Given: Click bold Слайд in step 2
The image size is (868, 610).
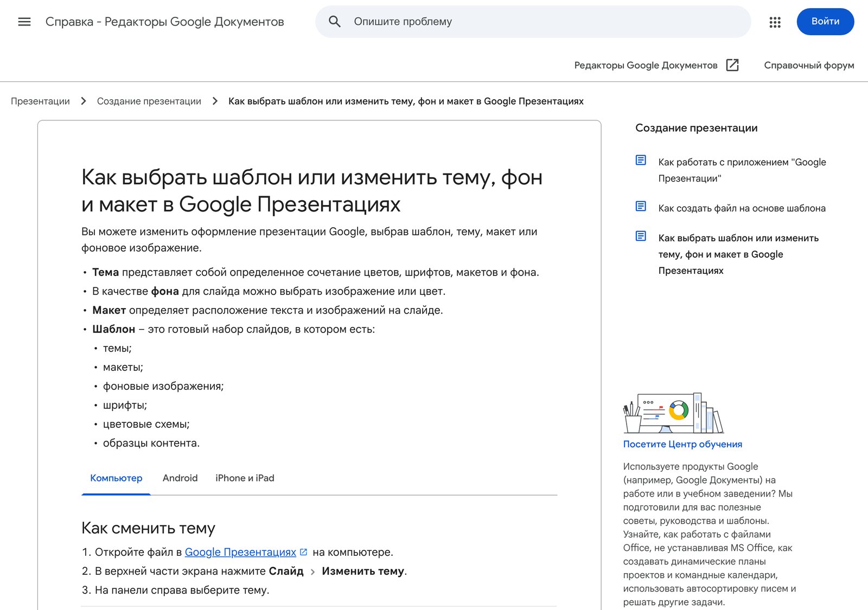Looking at the screenshot, I should 286,571.
